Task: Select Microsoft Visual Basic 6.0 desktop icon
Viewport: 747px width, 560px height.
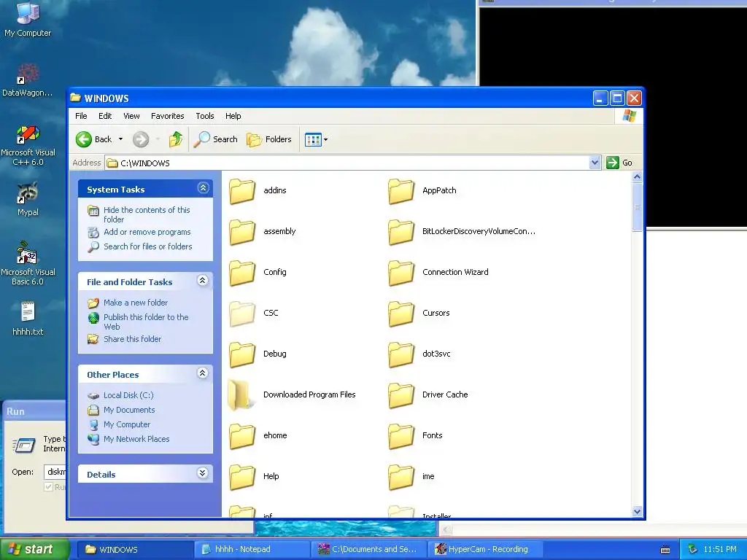Action: point(27,252)
